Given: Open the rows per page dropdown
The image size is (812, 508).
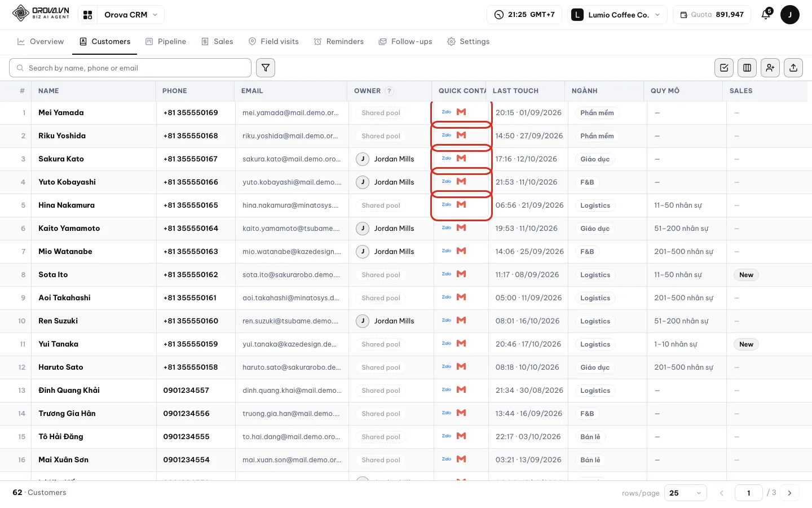Looking at the screenshot, I should click(686, 493).
